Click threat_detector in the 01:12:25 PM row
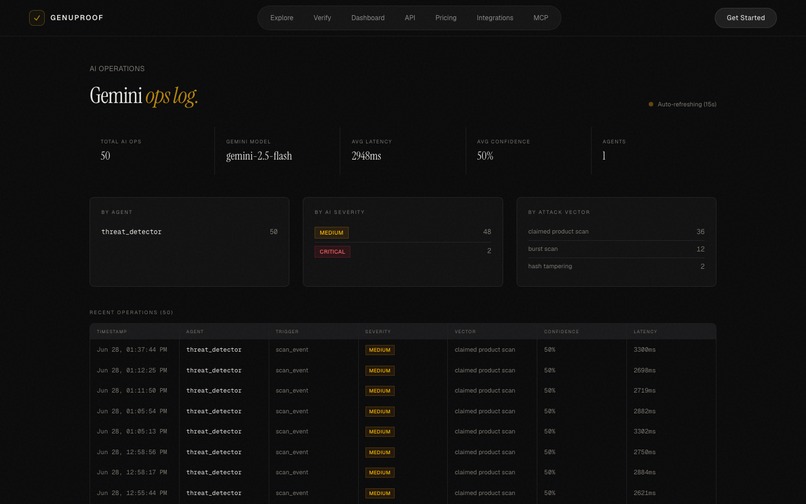 click(x=214, y=370)
